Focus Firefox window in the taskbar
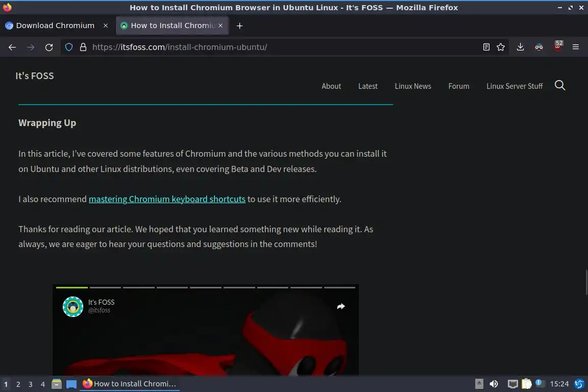 point(129,384)
